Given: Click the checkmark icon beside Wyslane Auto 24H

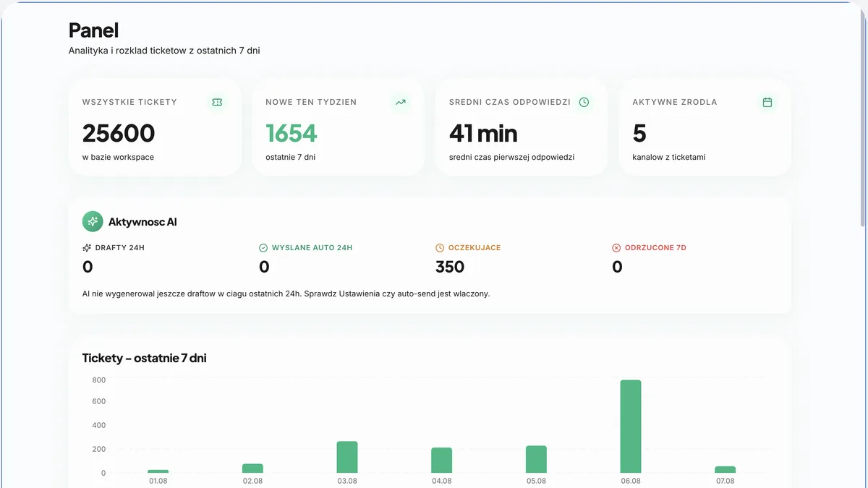Looking at the screenshot, I should 263,248.
